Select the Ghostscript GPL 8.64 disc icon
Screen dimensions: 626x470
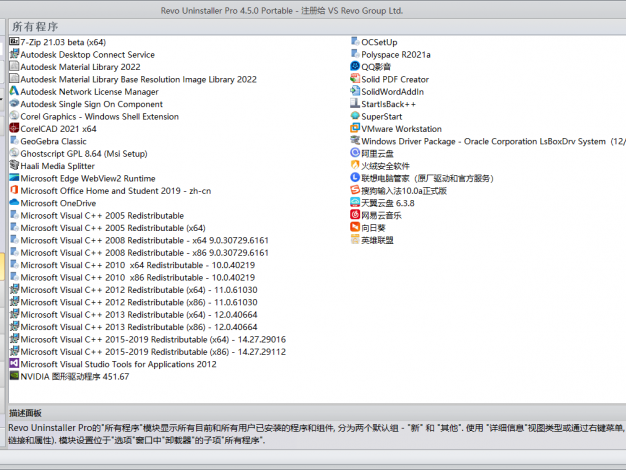[14, 153]
